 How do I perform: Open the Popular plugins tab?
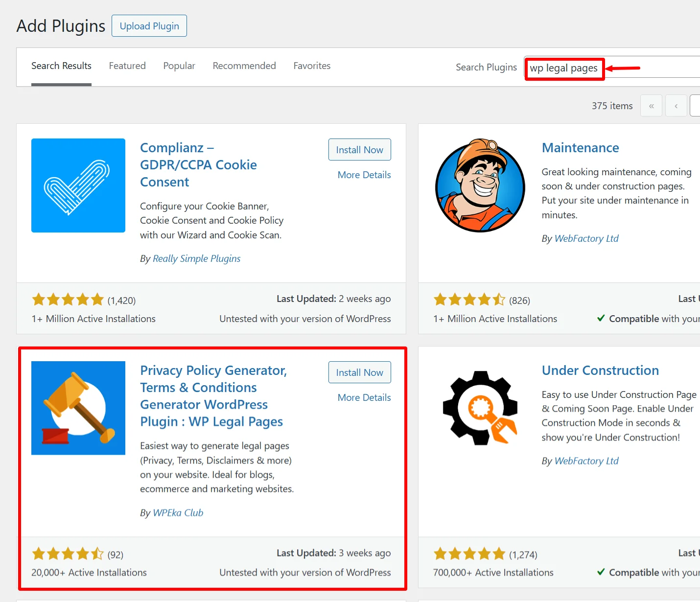[179, 66]
